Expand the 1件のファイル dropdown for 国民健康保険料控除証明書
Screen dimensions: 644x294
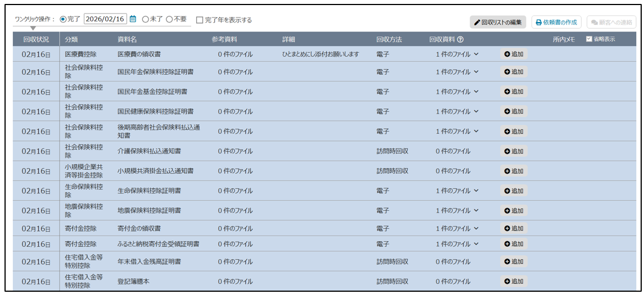click(x=476, y=111)
